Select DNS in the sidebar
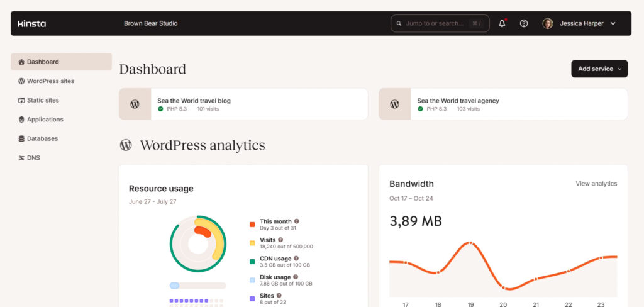 coord(33,158)
